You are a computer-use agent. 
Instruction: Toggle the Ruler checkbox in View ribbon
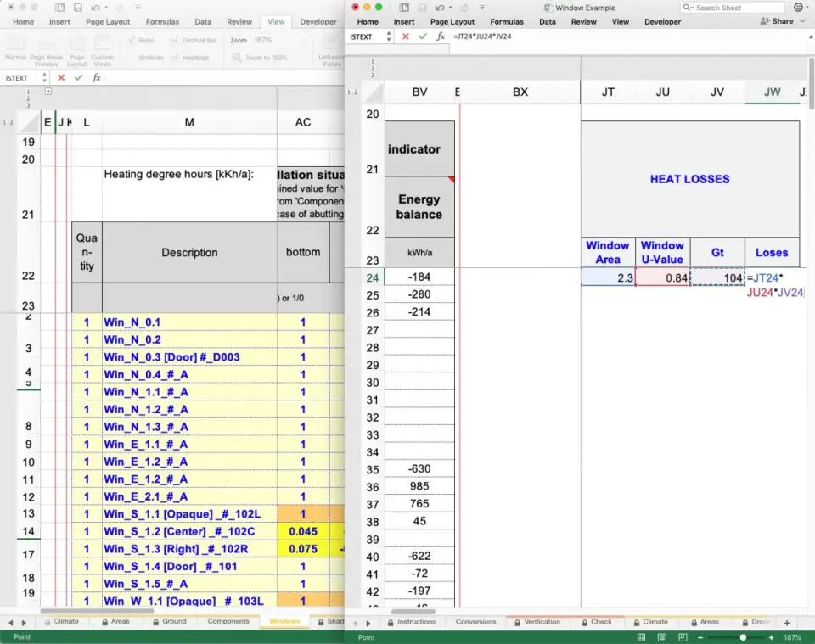click(x=134, y=40)
